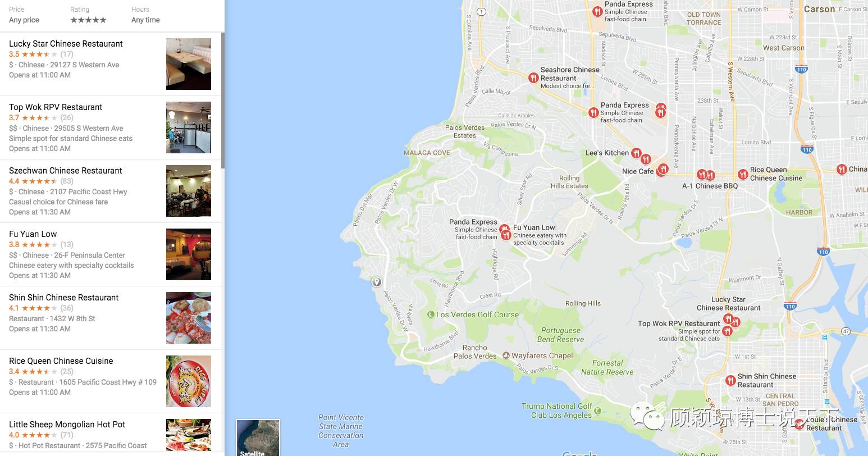Open the Little Sheep Mongolian Hot Pot listing
This screenshot has height=456, width=868.
(x=111, y=435)
